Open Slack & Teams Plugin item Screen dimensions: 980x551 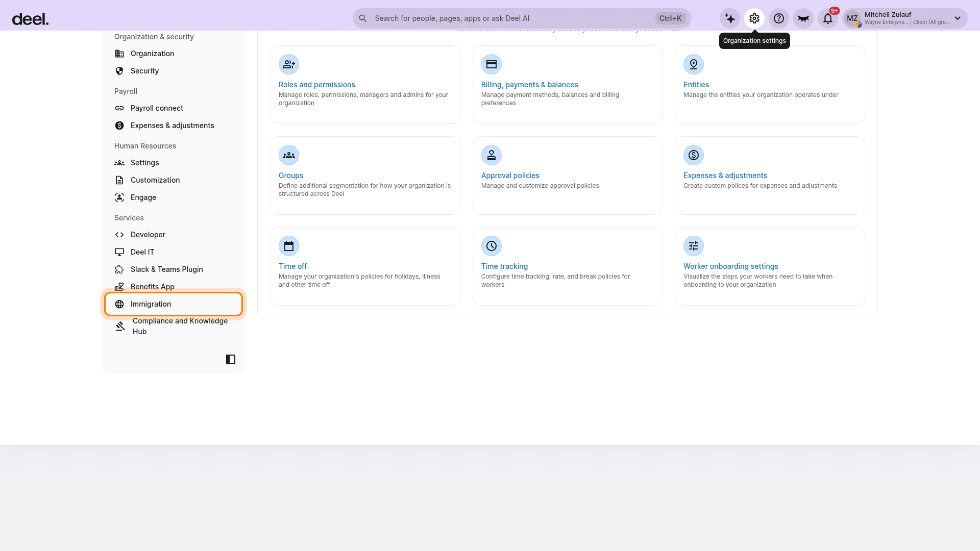tap(174, 269)
